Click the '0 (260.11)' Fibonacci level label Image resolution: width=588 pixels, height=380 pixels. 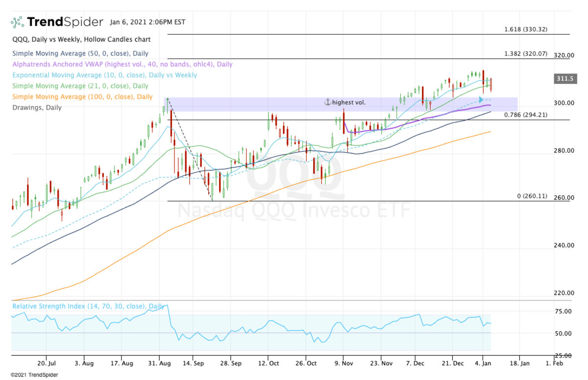tap(532, 196)
